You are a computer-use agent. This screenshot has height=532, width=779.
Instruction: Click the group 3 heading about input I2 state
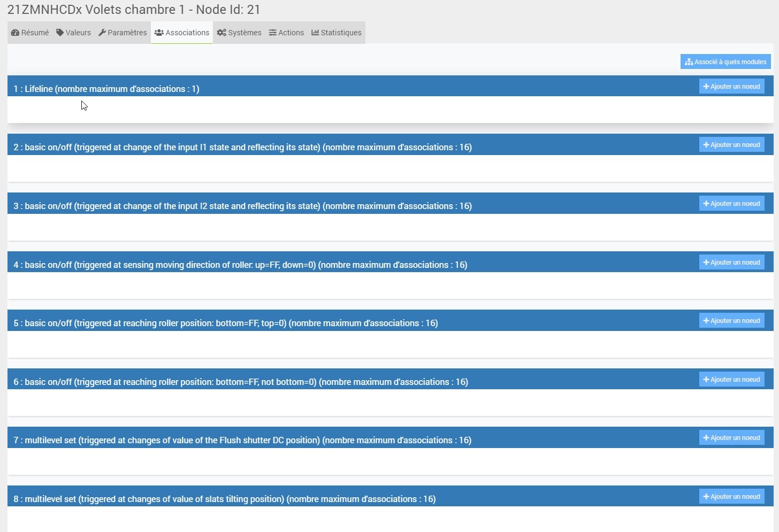(243, 206)
